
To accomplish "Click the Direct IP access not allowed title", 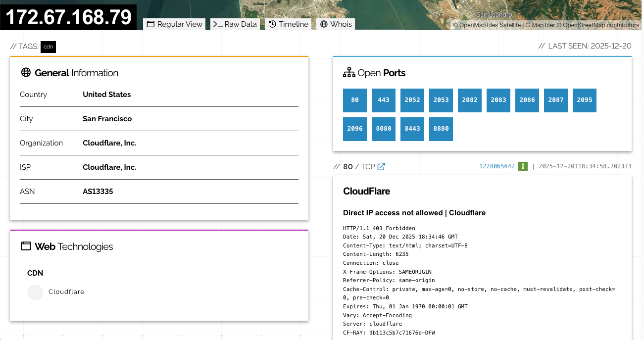I will coord(414,213).
